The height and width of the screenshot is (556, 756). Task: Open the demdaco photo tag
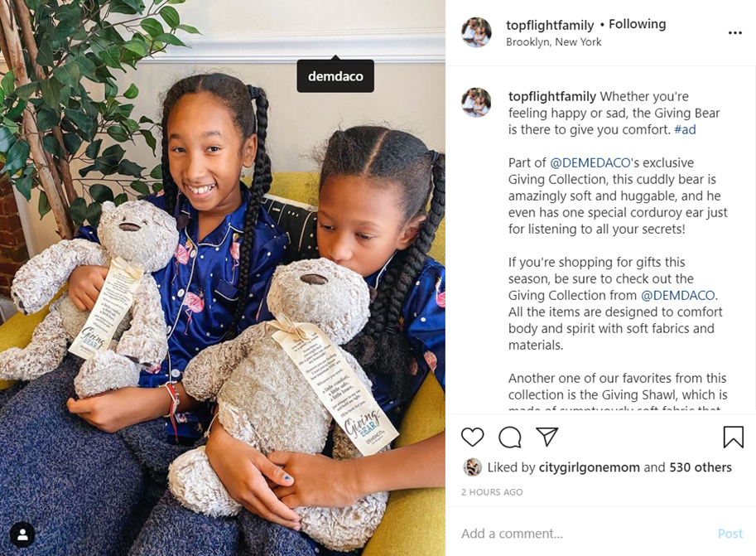point(335,75)
